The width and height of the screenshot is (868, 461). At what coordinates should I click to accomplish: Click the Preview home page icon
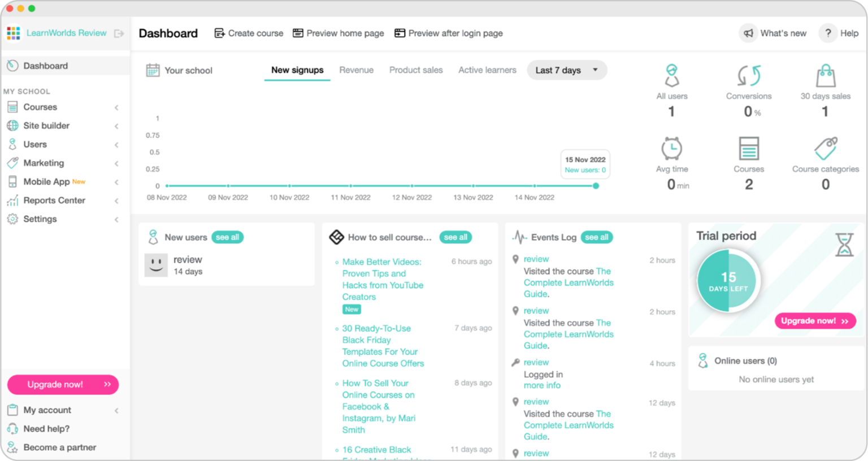(298, 33)
